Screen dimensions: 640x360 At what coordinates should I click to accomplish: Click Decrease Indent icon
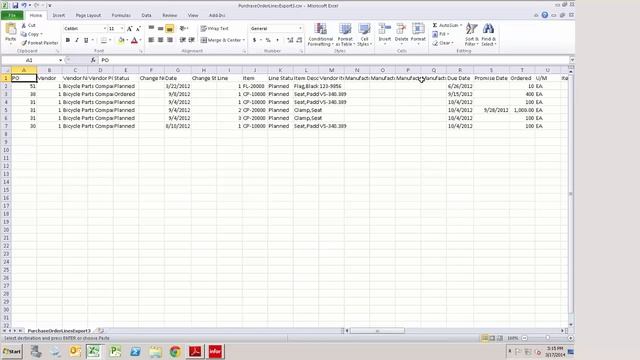click(x=182, y=40)
